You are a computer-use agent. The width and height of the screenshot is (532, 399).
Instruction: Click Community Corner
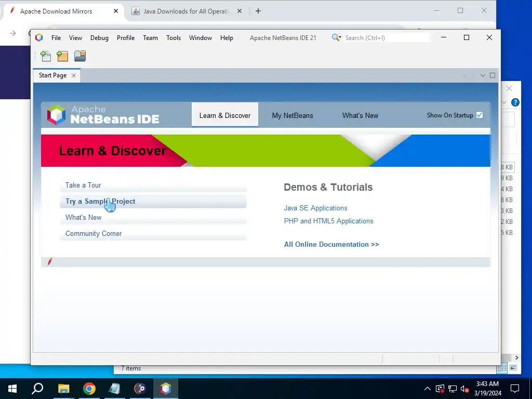pos(94,233)
